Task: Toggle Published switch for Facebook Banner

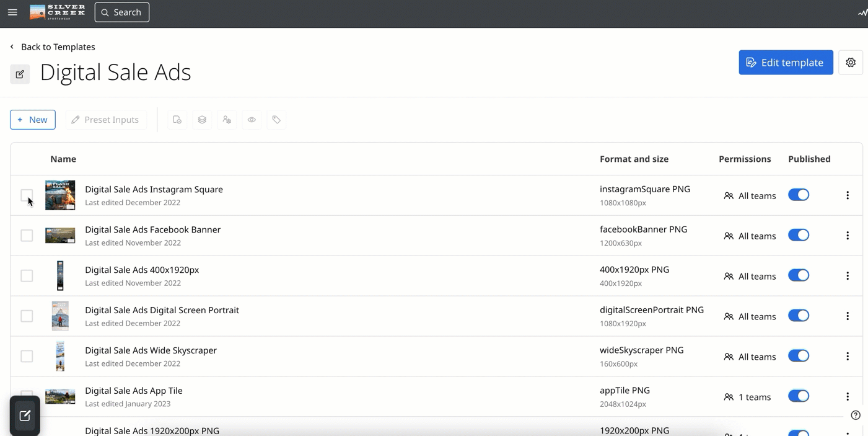Action: 799,235
